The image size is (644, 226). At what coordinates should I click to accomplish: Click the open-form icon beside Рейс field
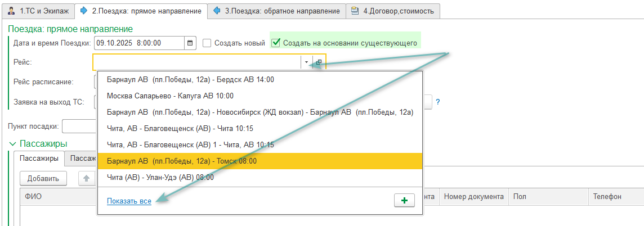[x=319, y=62]
